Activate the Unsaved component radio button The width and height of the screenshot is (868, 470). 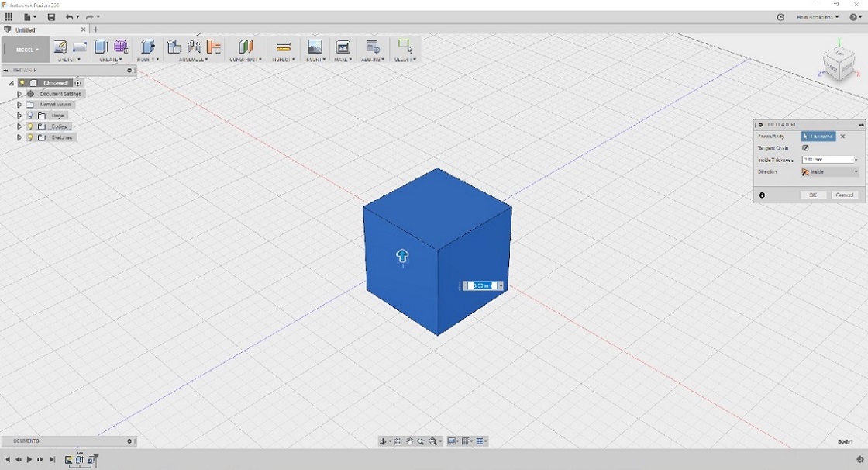coord(78,83)
